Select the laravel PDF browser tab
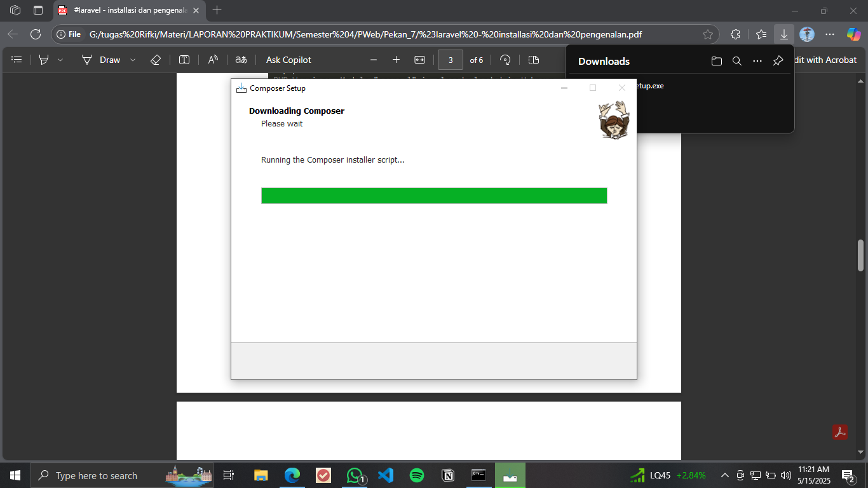Screen dimensions: 868x488 [x=130, y=10]
